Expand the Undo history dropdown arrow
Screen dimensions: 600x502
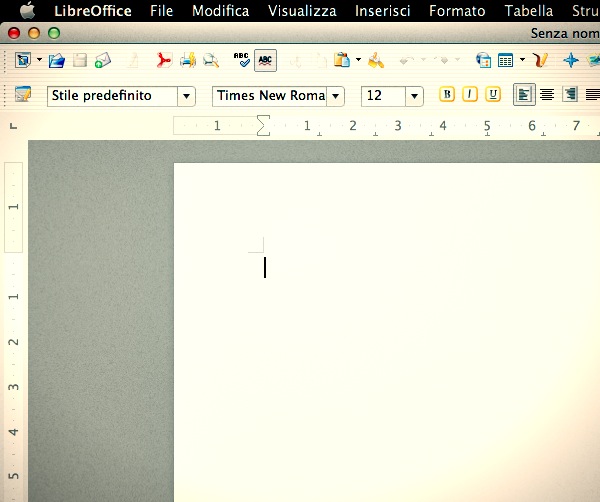[x=423, y=59]
